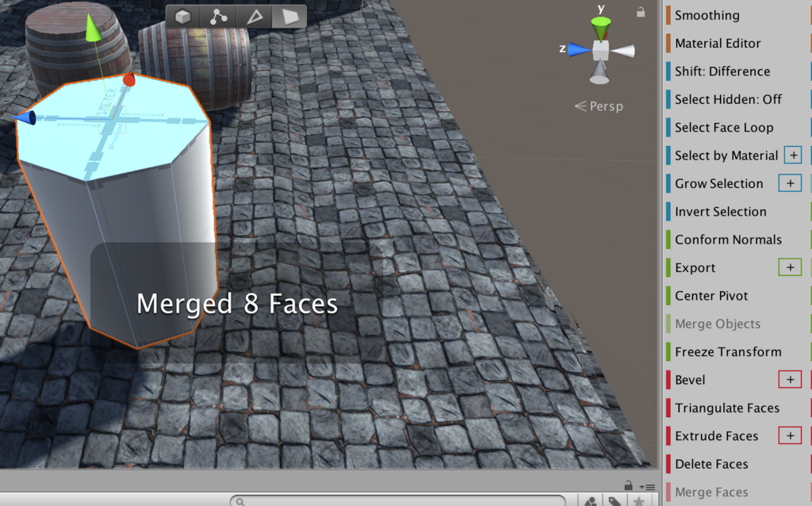The height and width of the screenshot is (506, 812).
Task: Open Extrude Faces options plus button
Action: [x=791, y=435]
